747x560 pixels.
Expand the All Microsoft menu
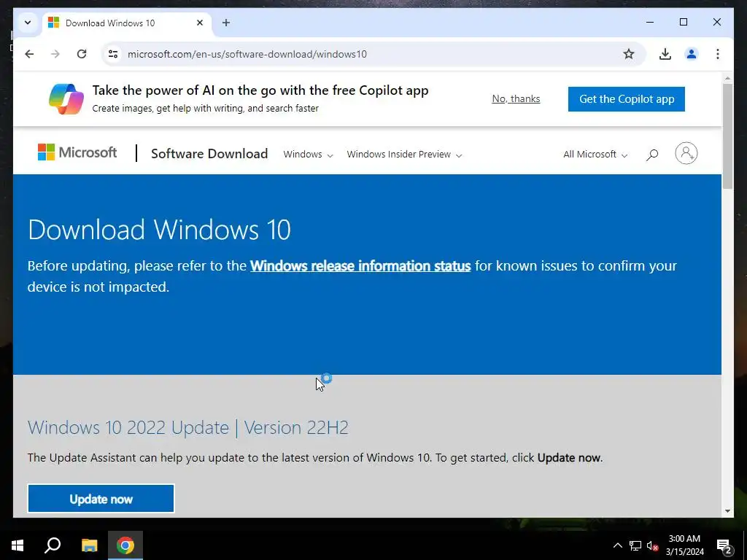click(595, 155)
